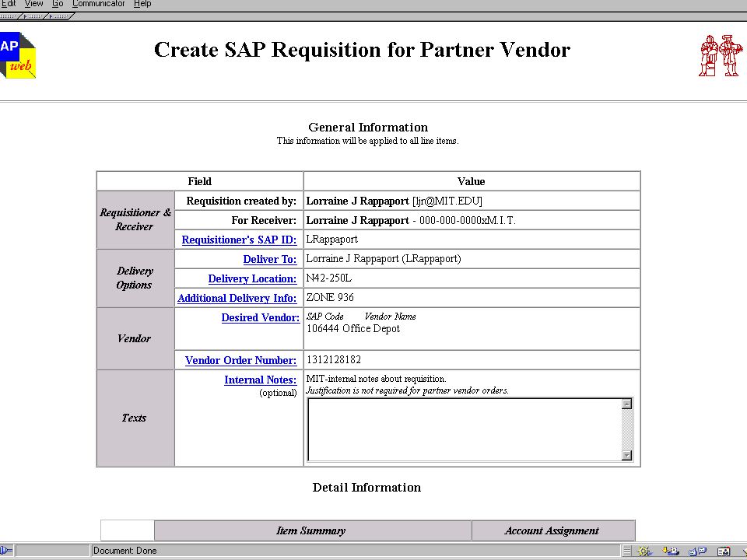Click the 'Requisition created by:' label
This screenshot has height=560, width=747.
coord(241,201)
